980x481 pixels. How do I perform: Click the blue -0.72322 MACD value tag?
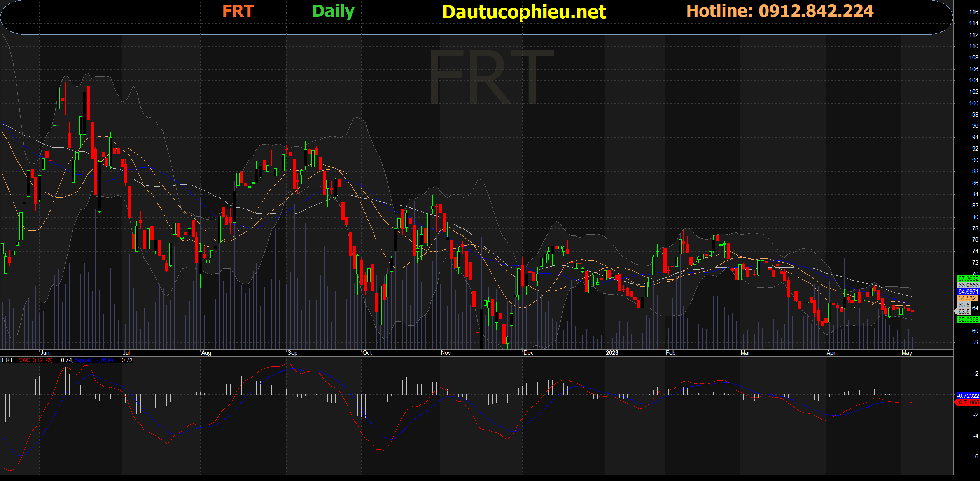pos(968,396)
